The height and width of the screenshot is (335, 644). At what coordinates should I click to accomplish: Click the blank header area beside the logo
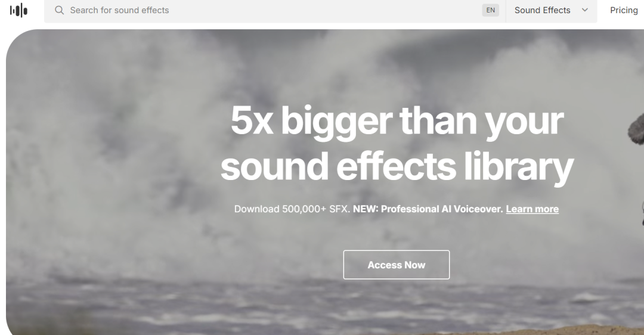point(36,10)
